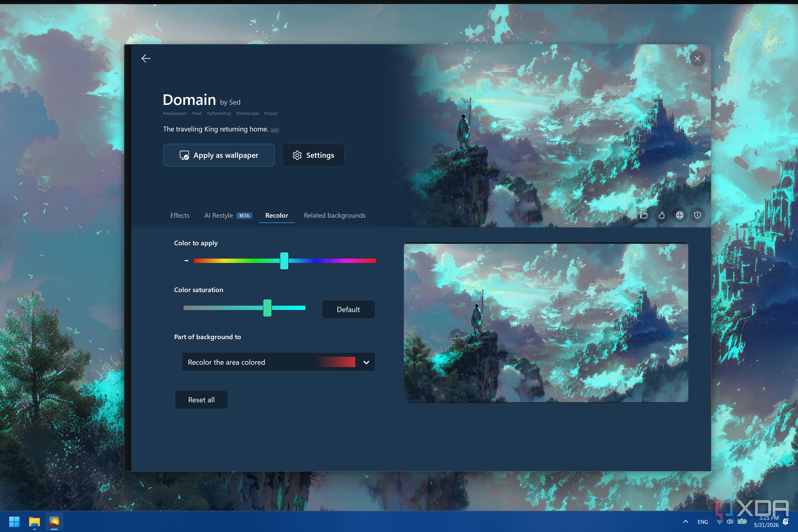
Task: Click the #wallpapers tag
Action: tap(175, 113)
